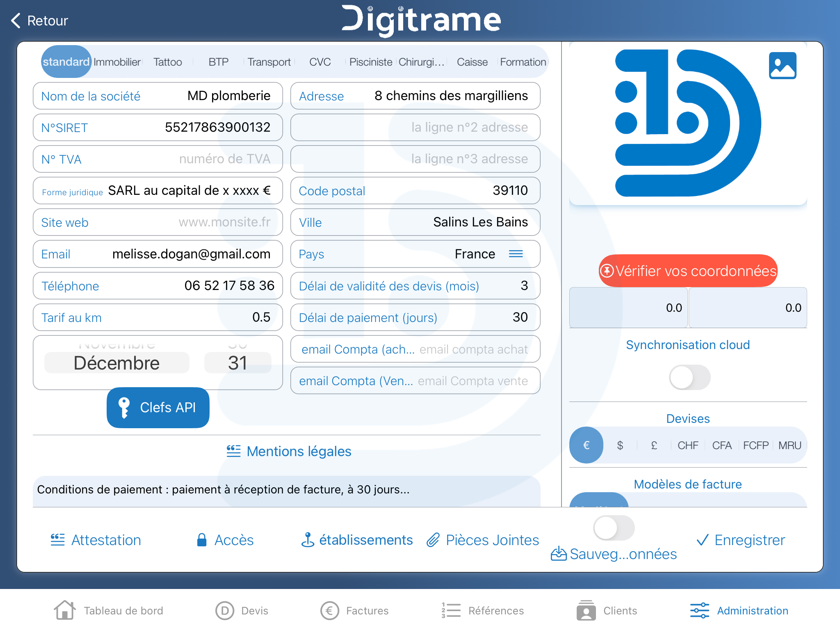Tap the Sauvegarde données tray icon
840x630 pixels.
559,554
